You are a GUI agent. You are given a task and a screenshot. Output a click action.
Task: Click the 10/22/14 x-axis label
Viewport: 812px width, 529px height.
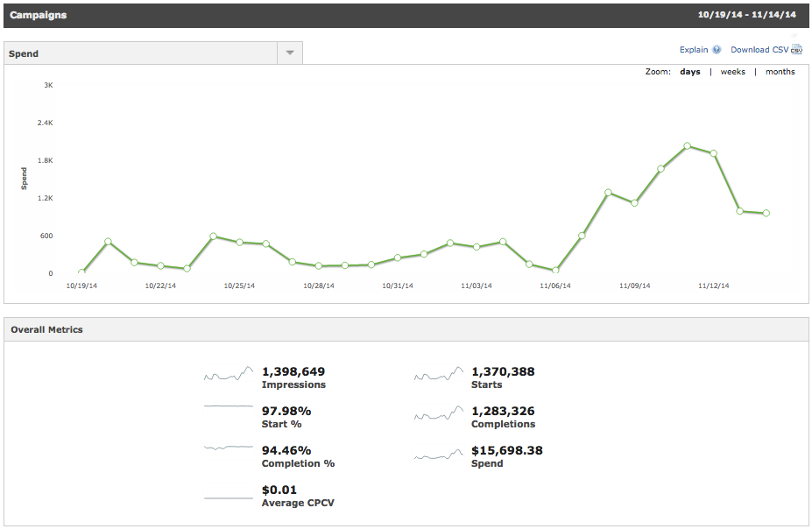160,286
